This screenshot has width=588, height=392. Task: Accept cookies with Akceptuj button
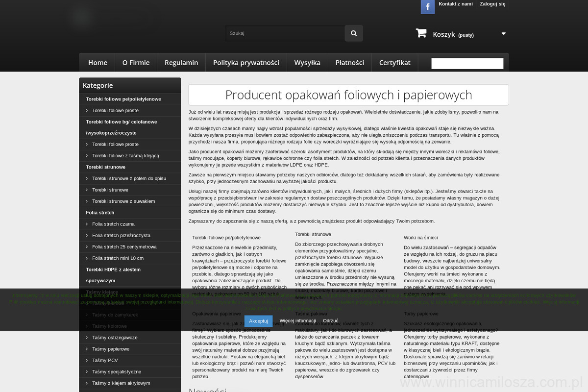point(258,321)
